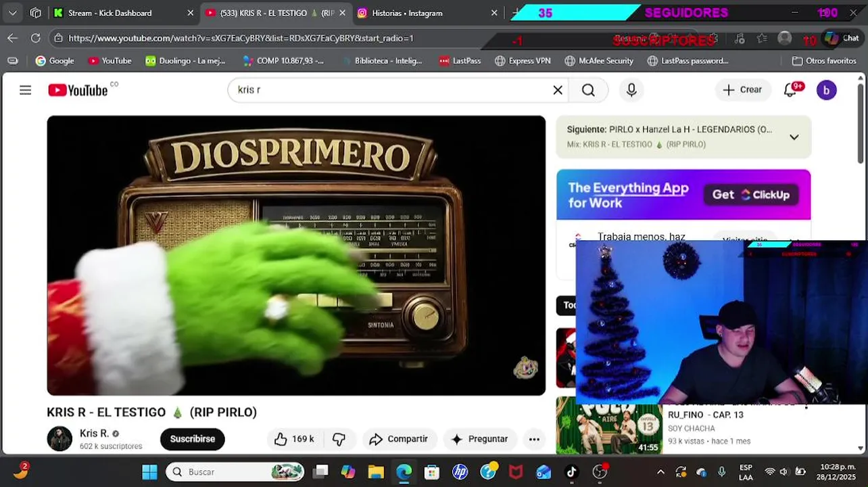Open the RU_FINO CAP. 13 video thumbnail
Screen dimensions: 868x487
(x=609, y=425)
